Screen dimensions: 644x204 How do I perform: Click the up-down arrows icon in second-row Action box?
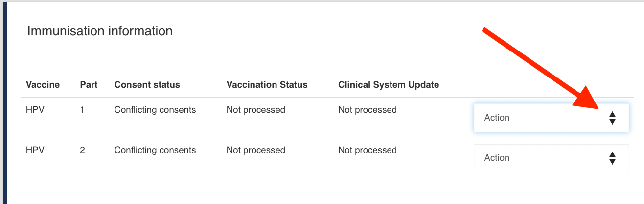pos(612,158)
